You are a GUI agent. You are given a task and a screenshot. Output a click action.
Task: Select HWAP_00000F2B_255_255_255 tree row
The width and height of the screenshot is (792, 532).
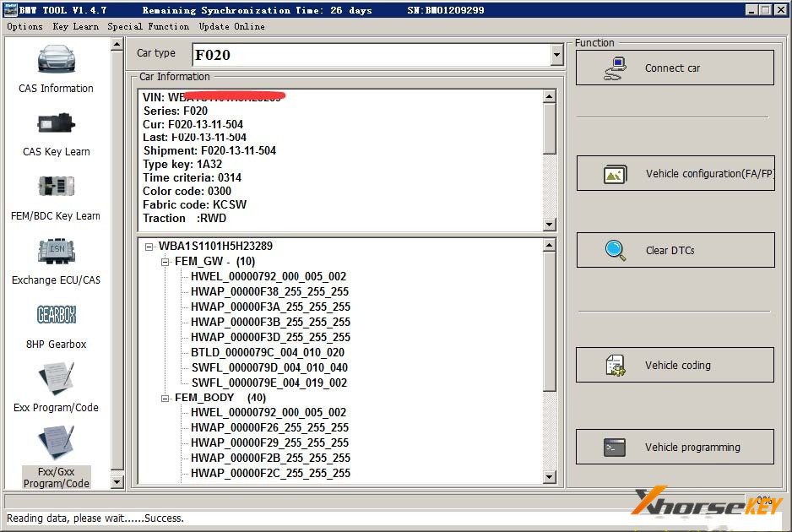(270, 458)
